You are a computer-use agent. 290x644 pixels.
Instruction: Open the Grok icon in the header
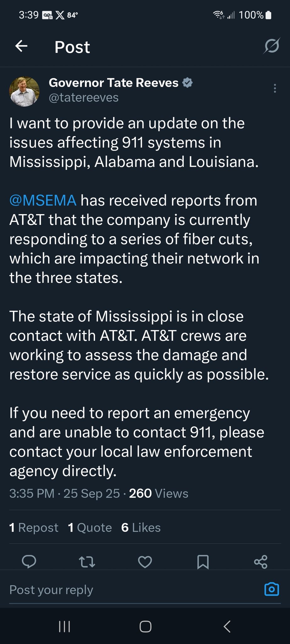coord(271,46)
